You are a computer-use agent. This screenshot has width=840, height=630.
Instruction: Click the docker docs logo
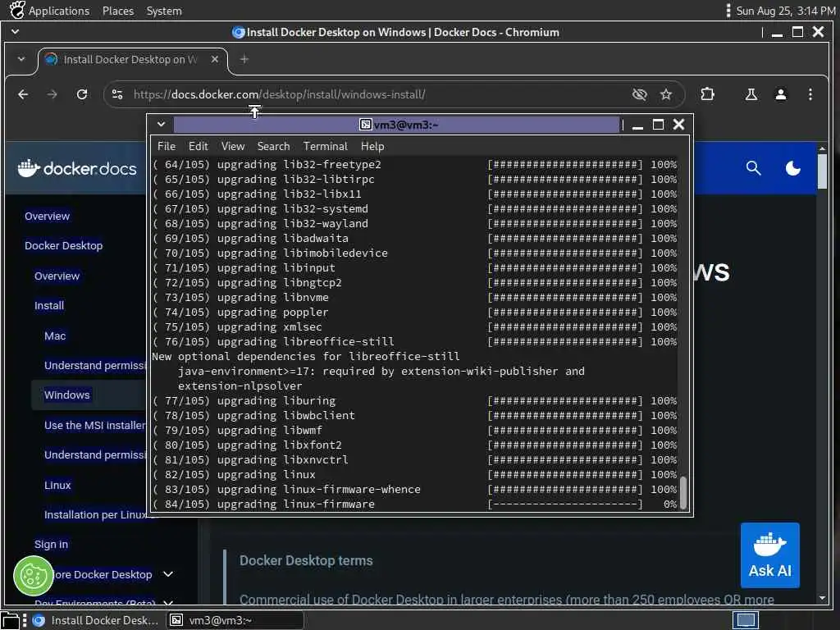coord(77,168)
